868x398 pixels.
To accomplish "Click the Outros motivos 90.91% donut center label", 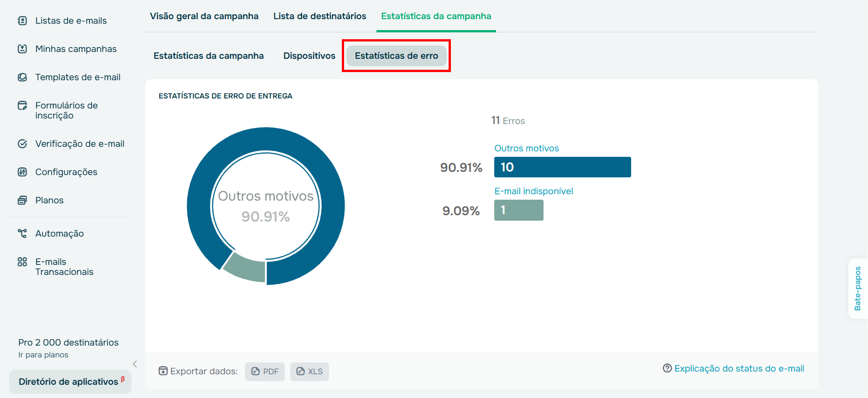I will [x=266, y=206].
